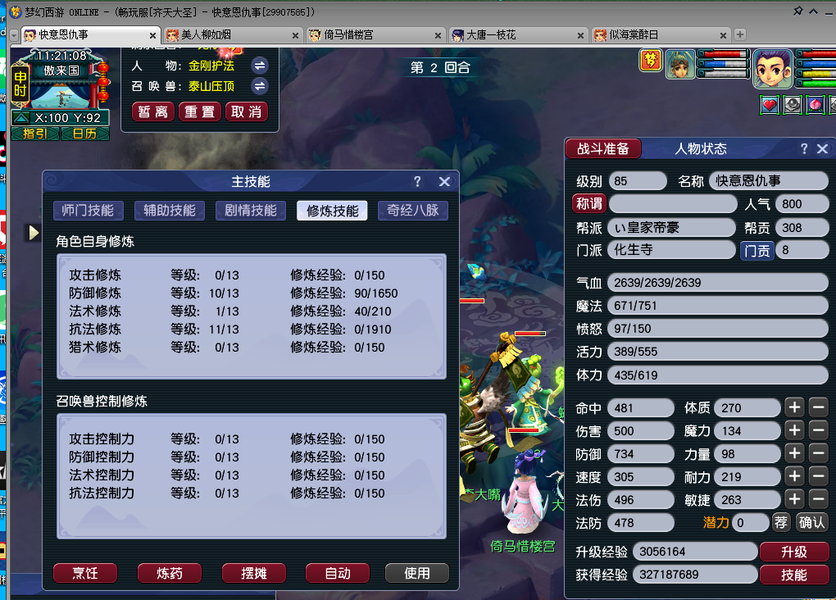Switch to 师门技能 tab
Image resolution: width=836 pixels, height=600 pixels.
point(88,211)
